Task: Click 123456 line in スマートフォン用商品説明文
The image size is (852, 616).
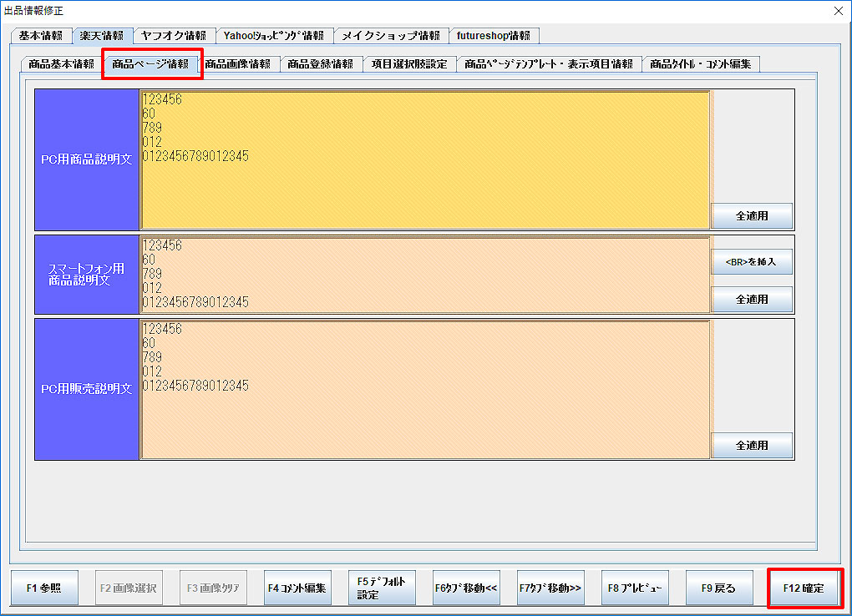Action: [x=162, y=245]
